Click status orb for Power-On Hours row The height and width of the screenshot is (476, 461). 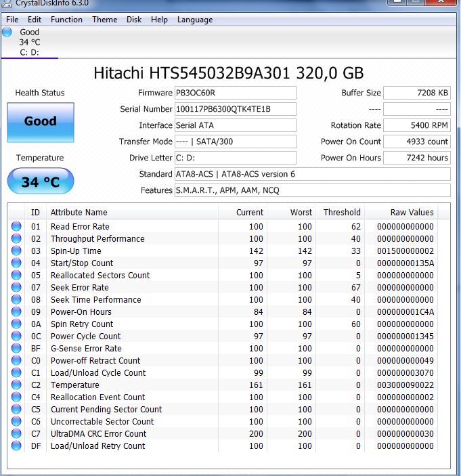(16, 311)
